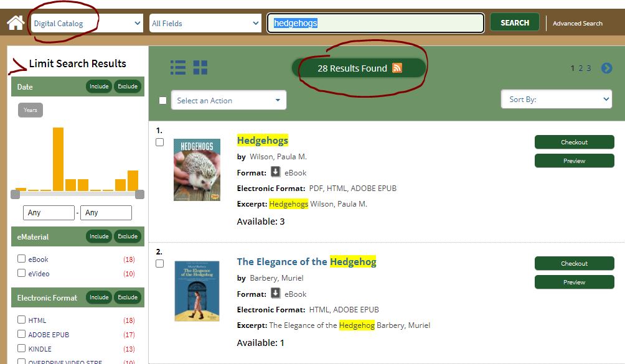625x364 pixels.
Task: Click the end year Any field
Action: pos(106,213)
